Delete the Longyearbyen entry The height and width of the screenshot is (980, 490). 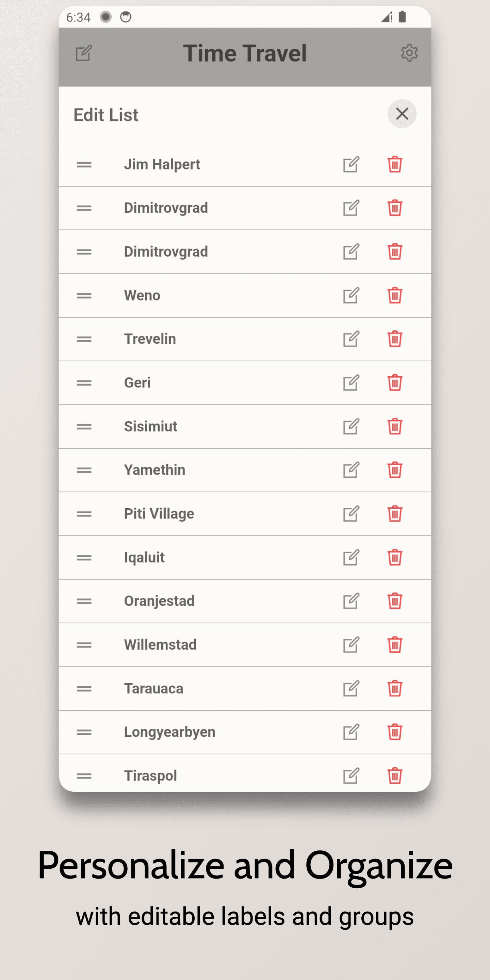[x=394, y=732]
